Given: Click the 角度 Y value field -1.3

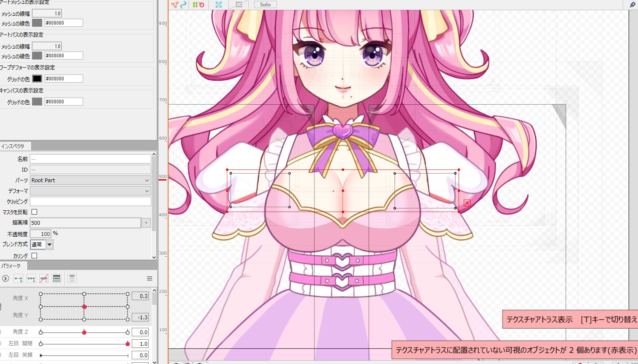Looking at the screenshot, I should click(140, 317).
